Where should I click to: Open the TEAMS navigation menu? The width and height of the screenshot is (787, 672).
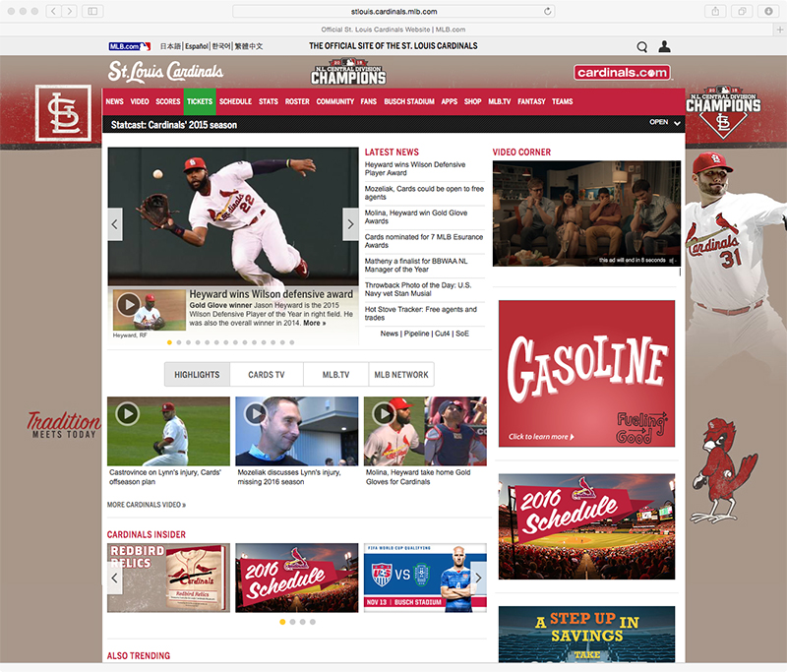[562, 101]
